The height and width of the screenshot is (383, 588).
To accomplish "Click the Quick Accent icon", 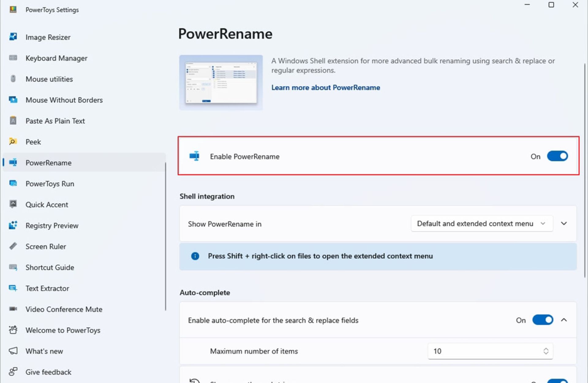I will (x=13, y=204).
